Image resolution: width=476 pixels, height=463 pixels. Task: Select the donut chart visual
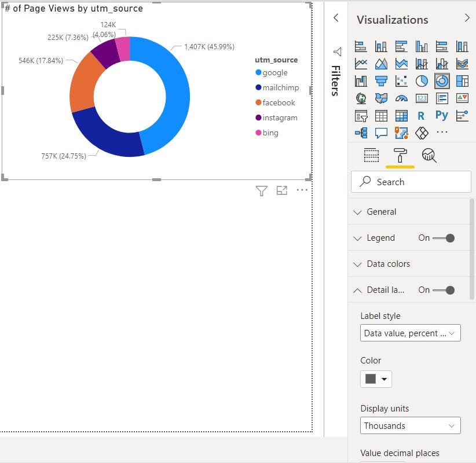442,81
